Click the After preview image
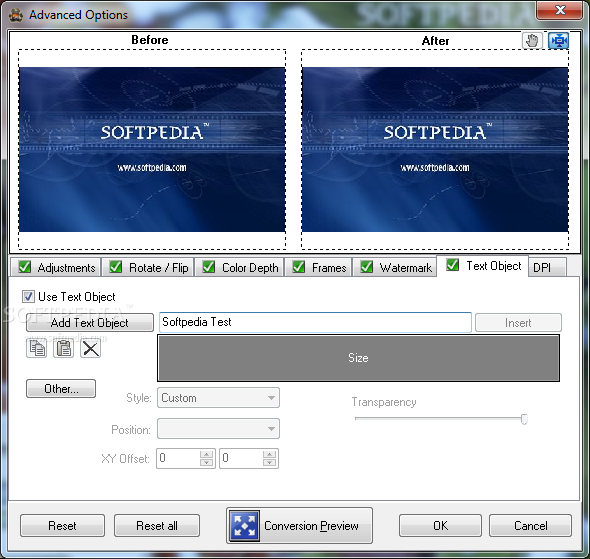The height and width of the screenshot is (559, 590). 435,149
